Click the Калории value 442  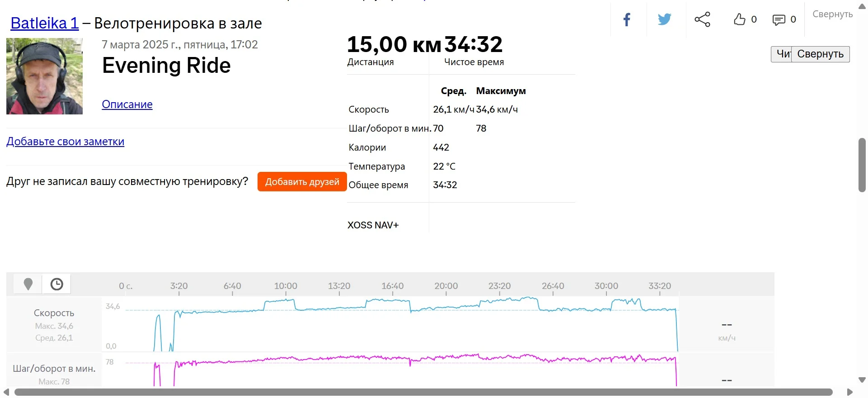[441, 147]
